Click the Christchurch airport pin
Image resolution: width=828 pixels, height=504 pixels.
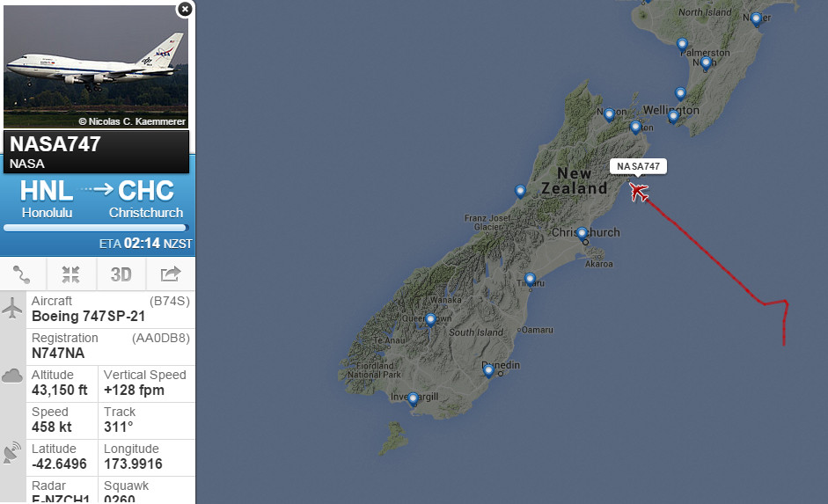pyautogui.click(x=582, y=234)
